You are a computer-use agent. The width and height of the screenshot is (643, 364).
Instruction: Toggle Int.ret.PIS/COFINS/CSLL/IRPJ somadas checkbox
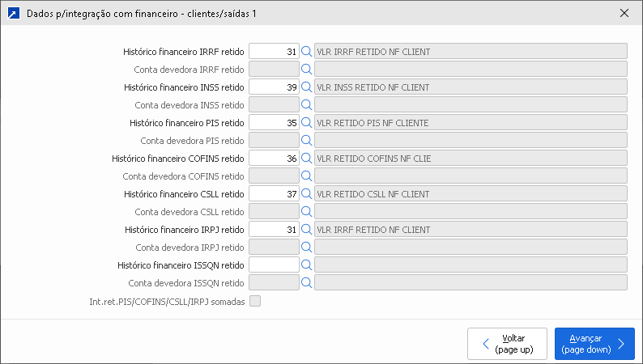(x=255, y=301)
